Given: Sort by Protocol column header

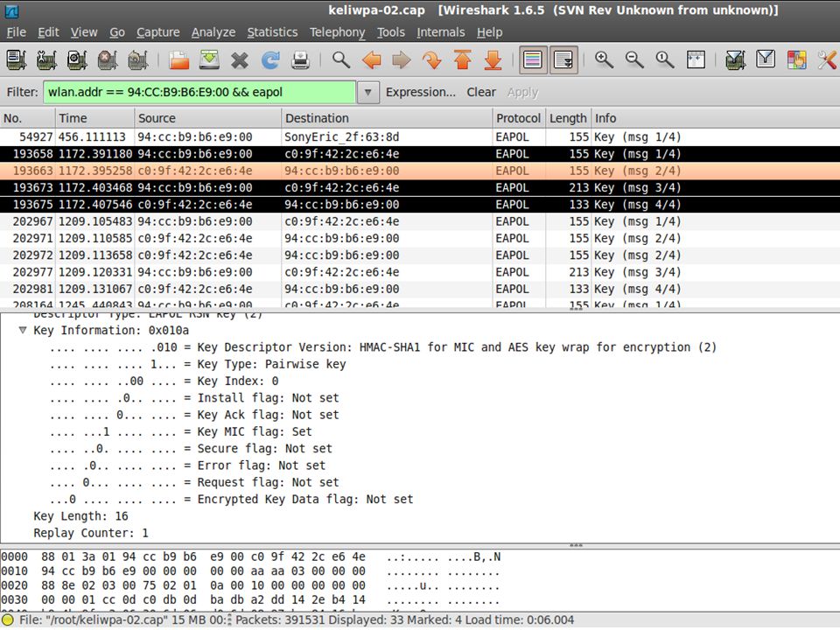Looking at the screenshot, I should pyautogui.click(x=519, y=118).
